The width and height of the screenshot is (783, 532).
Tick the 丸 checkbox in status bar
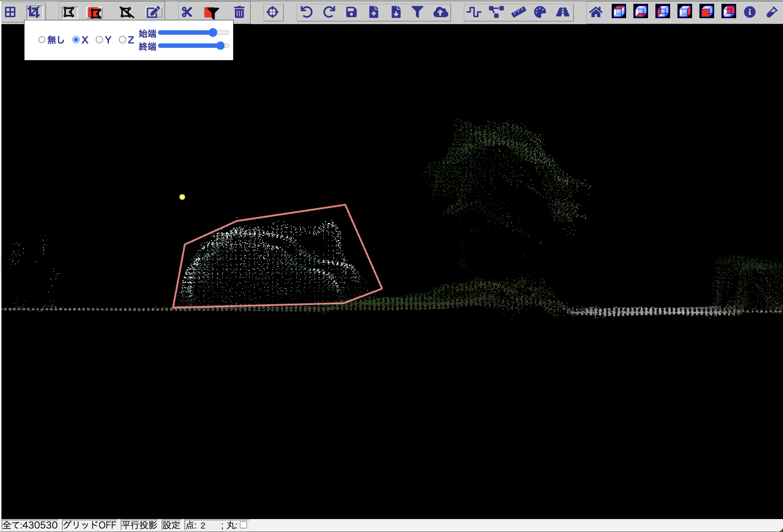(x=244, y=525)
